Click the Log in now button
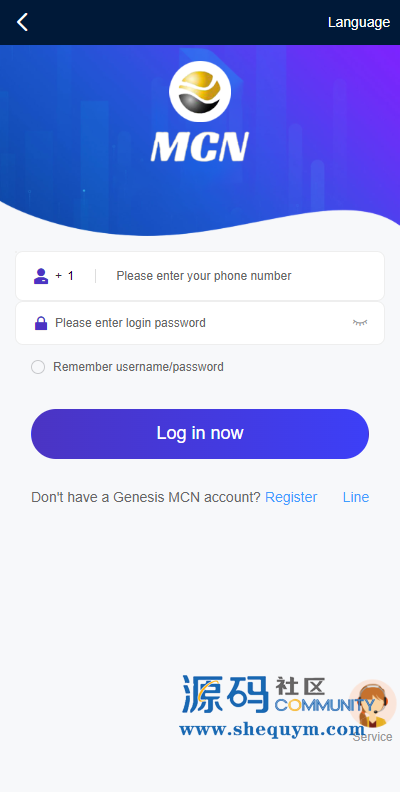 click(200, 434)
